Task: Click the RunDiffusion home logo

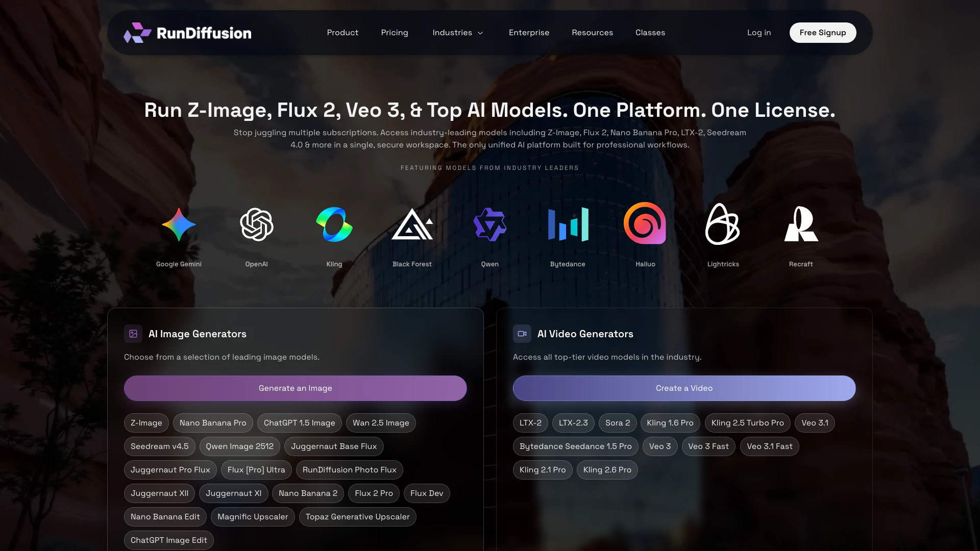Action: click(187, 33)
